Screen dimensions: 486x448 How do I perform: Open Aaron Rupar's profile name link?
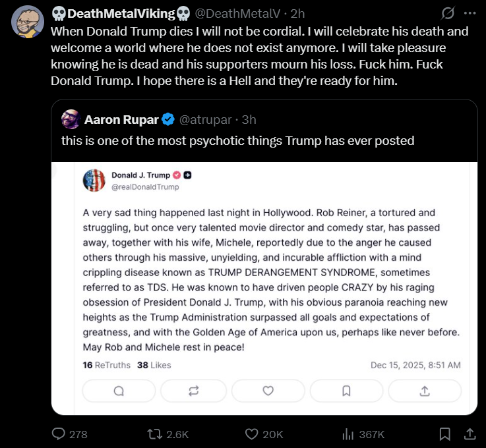tap(122, 119)
